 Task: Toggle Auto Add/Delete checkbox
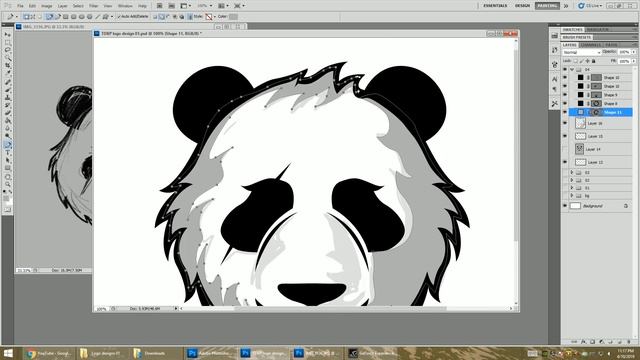119,17
